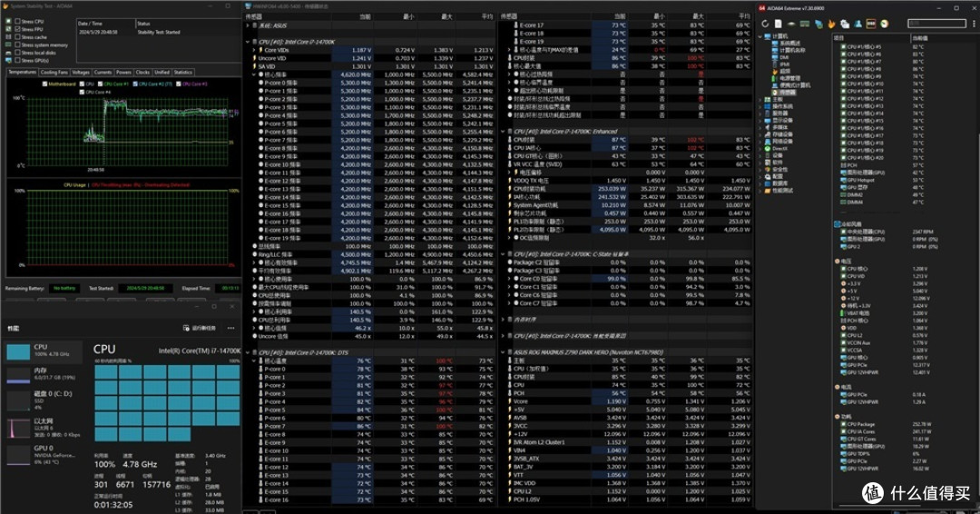Switch to the Currents tab
This screenshot has height=514, width=980.
point(103,73)
